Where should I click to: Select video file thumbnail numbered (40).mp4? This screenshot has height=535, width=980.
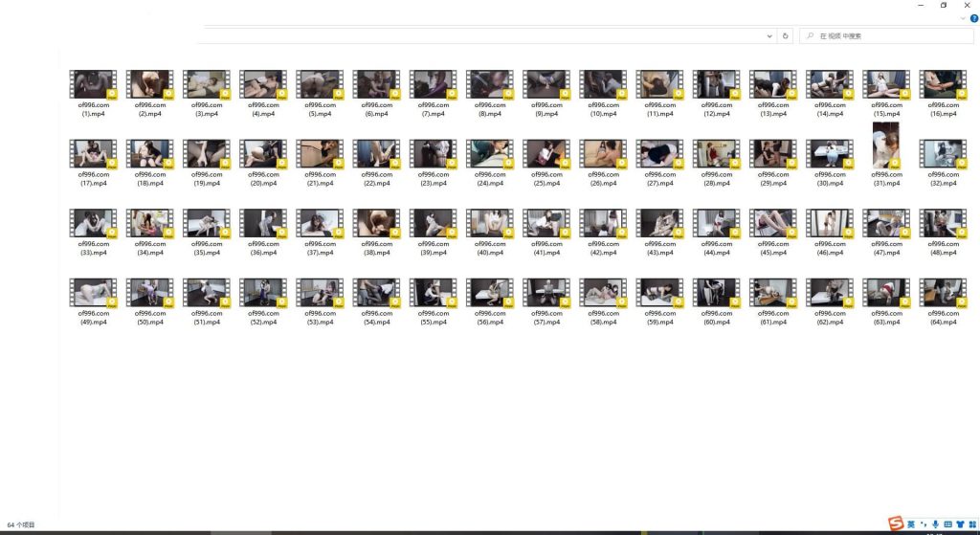(x=489, y=223)
